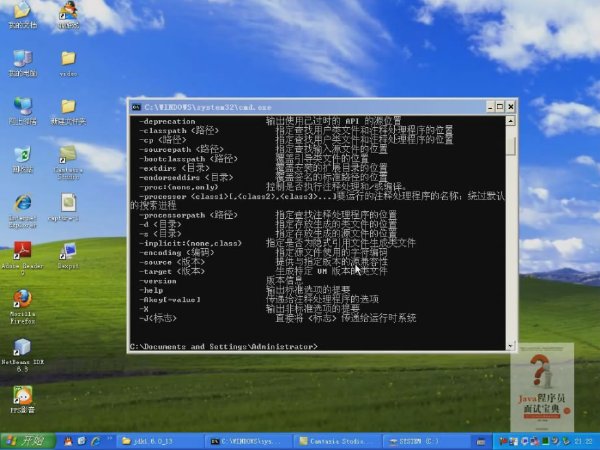Image resolution: width=600 pixels, height=450 pixels.
Task: Click the cmd vertical scrollbar thumb
Action: point(510,146)
